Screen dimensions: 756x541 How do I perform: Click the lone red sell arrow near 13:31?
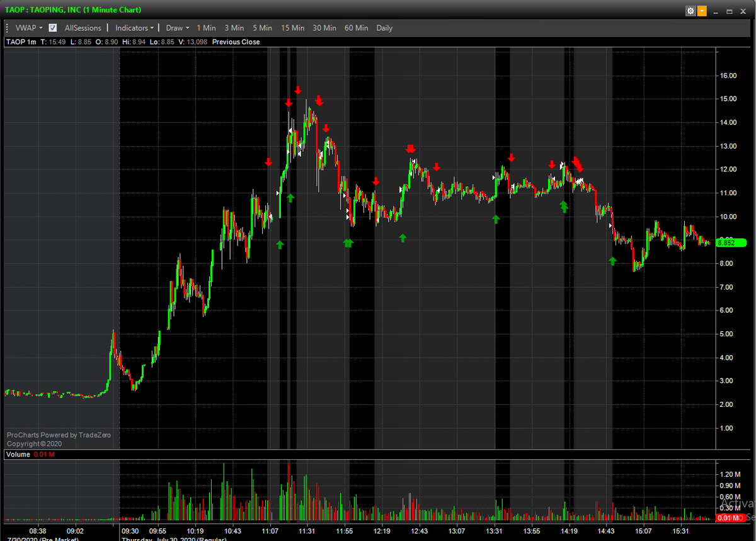click(512, 157)
